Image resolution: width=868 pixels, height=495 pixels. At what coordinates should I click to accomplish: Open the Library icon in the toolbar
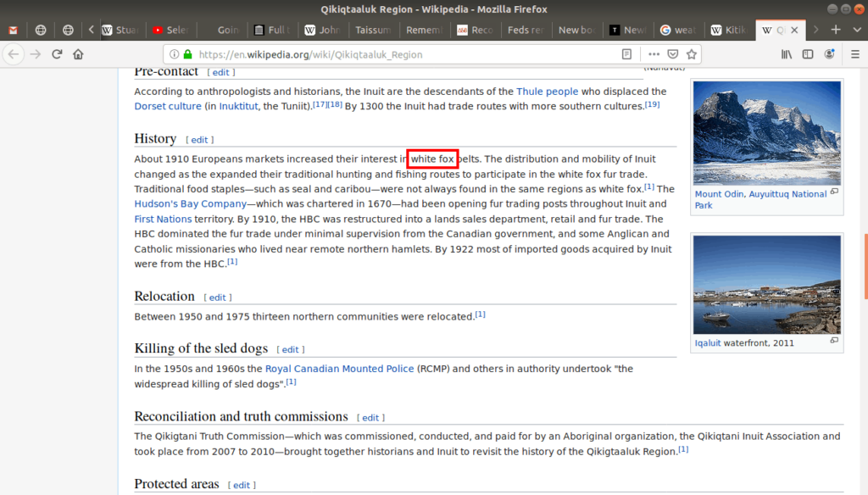tap(787, 54)
